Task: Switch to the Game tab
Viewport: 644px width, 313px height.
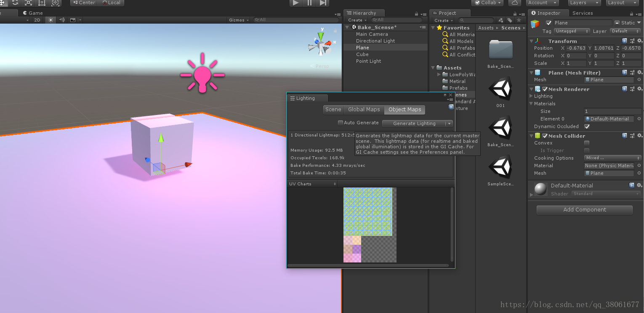Action: (32, 13)
